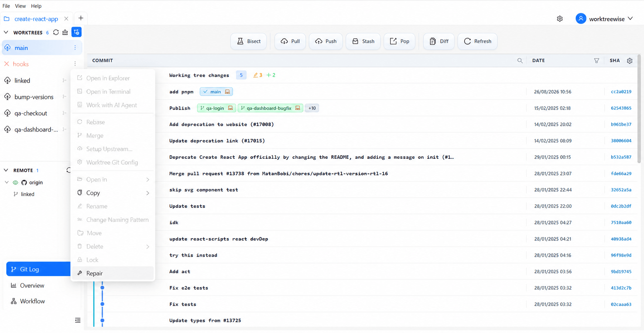Click the user avatar icon
Image resolution: width=644 pixels, height=333 pixels.
click(x=581, y=18)
